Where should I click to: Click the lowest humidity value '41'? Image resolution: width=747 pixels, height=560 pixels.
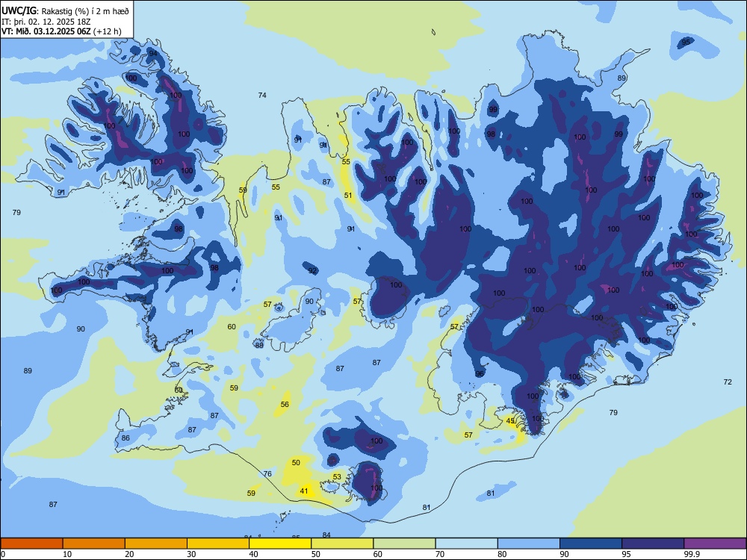click(304, 491)
